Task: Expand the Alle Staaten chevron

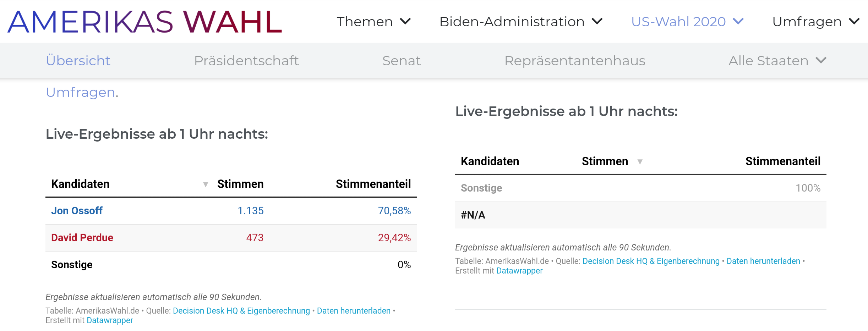Action: click(x=821, y=60)
